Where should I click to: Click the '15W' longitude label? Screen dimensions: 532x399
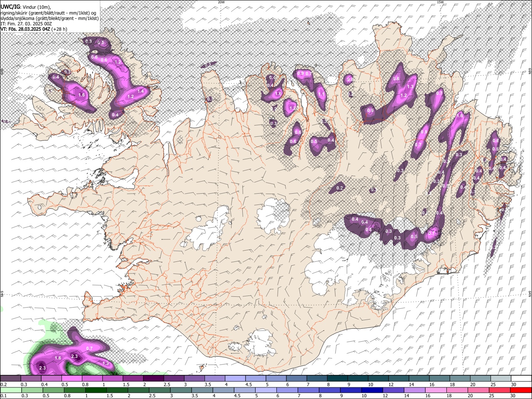(x=441, y=2)
